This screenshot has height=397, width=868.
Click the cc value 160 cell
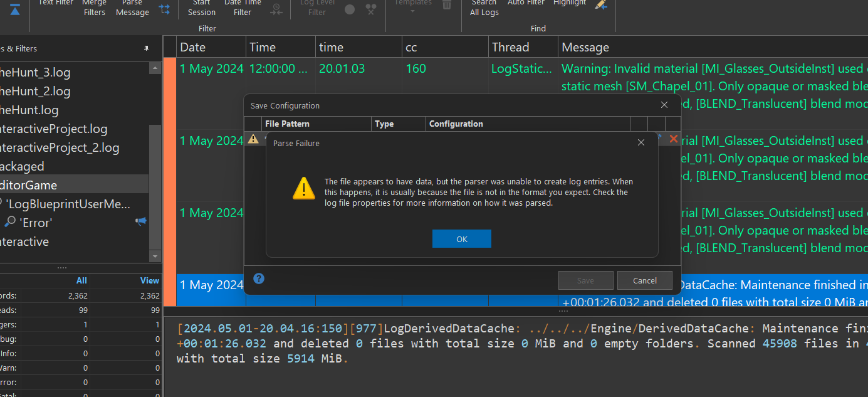[416, 68]
